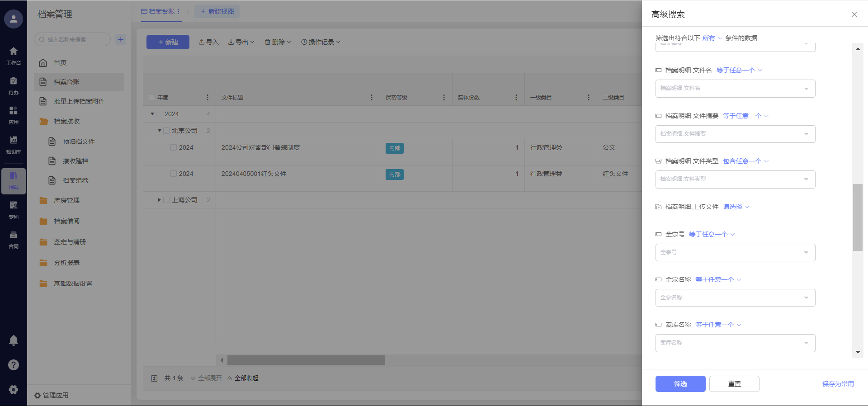The width and height of the screenshot is (868, 406).
Task: Select the 北京公司 group checkbox
Action: click(x=166, y=131)
